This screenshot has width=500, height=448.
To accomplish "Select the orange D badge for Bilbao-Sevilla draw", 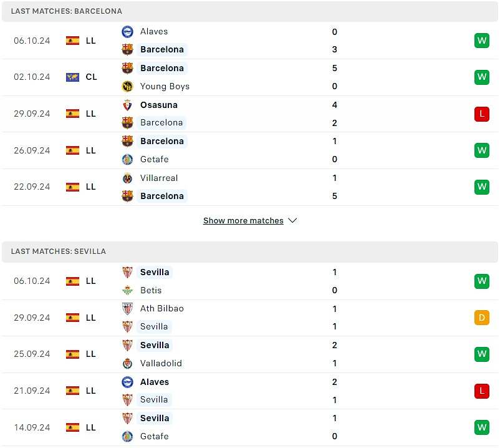I will 481,317.
